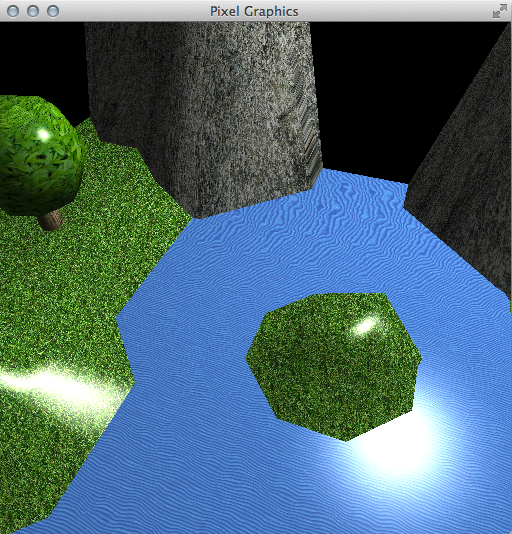Viewport: 512px width, 534px height.
Task: Click the white glint on the grass island
Action: tap(364, 326)
